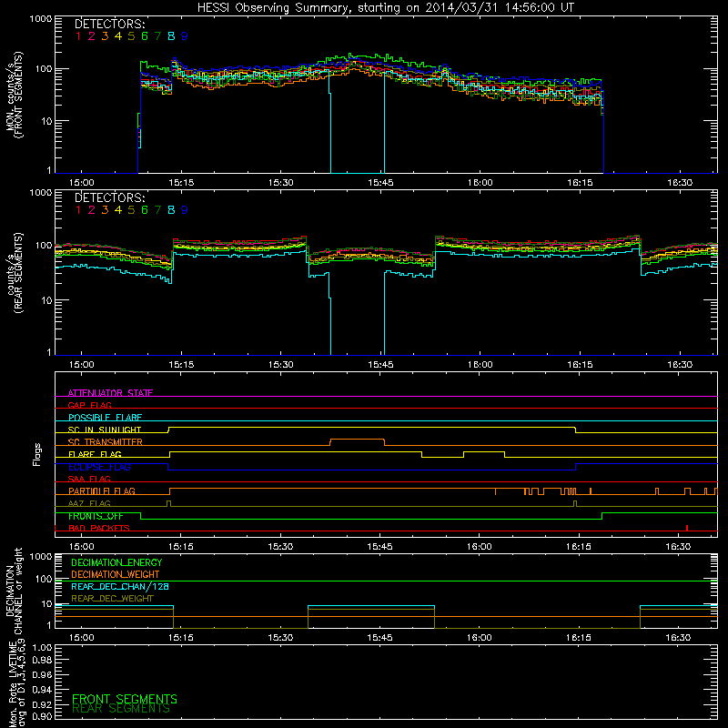Click 16:30 time label under Flags plot
This screenshot has width=728, height=728.
click(678, 547)
